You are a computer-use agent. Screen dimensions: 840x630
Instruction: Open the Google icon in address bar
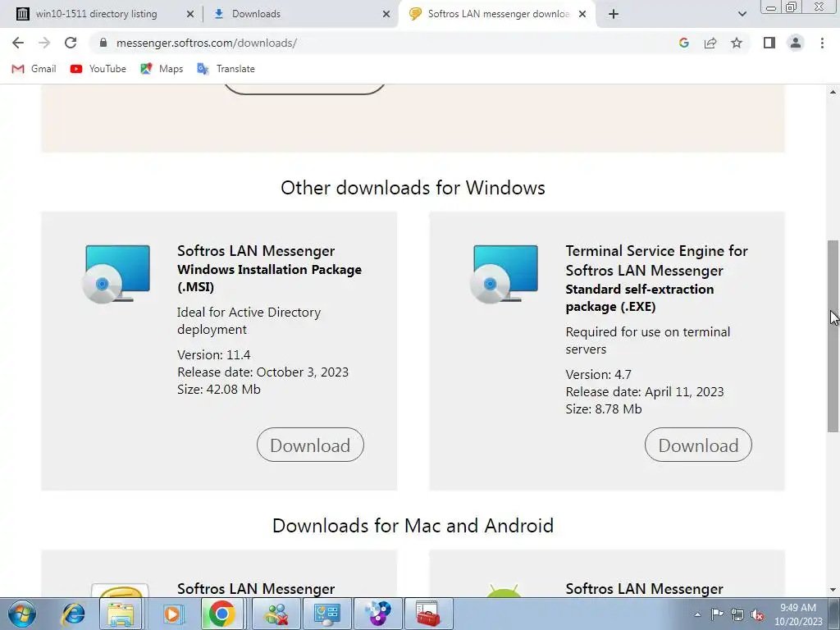[683, 43]
